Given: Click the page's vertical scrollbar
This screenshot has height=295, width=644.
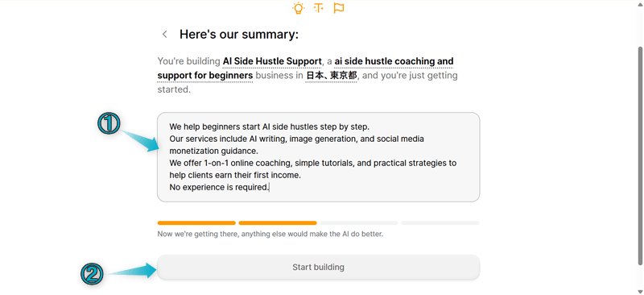Looking at the screenshot, I should (x=641, y=156).
